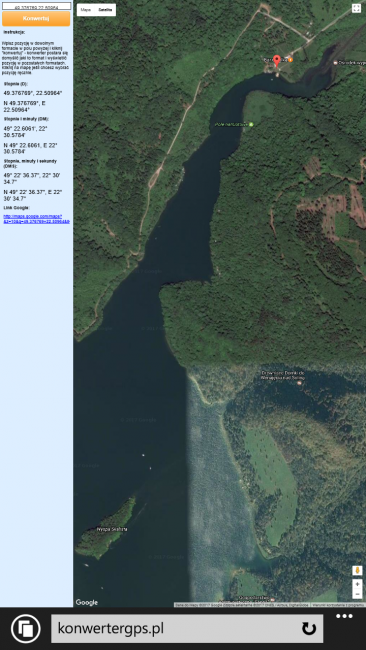Click the green campsite marker icon
The height and width of the screenshot is (650, 366).
pyautogui.click(x=251, y=124)
